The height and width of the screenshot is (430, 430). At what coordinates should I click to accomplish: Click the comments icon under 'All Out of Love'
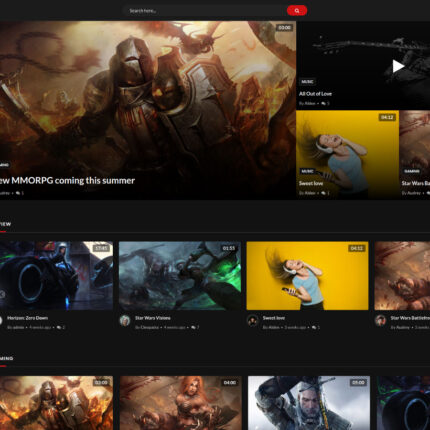(323, 103)
